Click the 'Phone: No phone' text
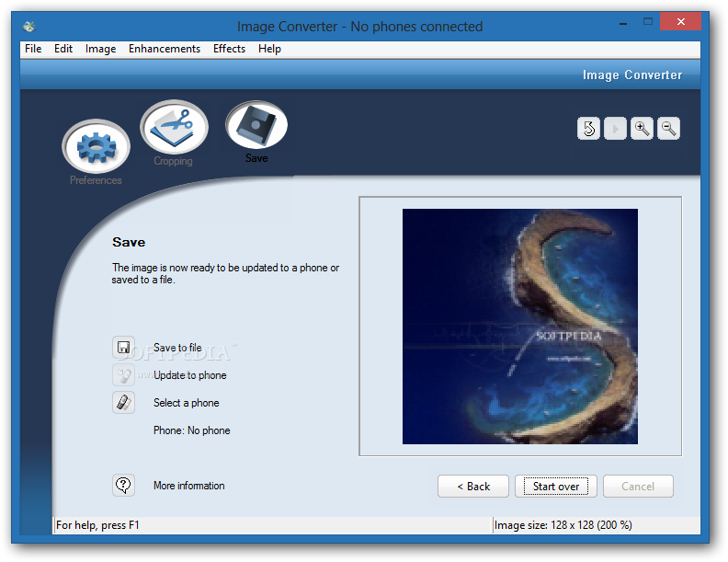 pos(192,430)
